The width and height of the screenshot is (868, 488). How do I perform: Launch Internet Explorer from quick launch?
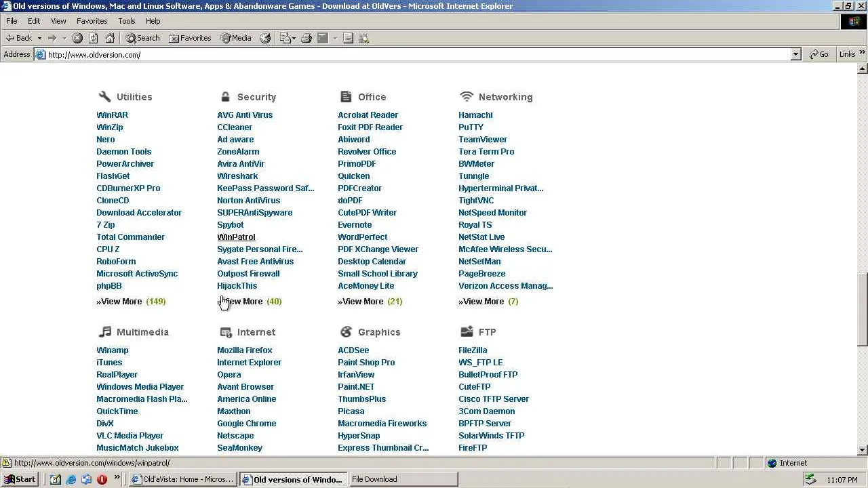point(71,479)
